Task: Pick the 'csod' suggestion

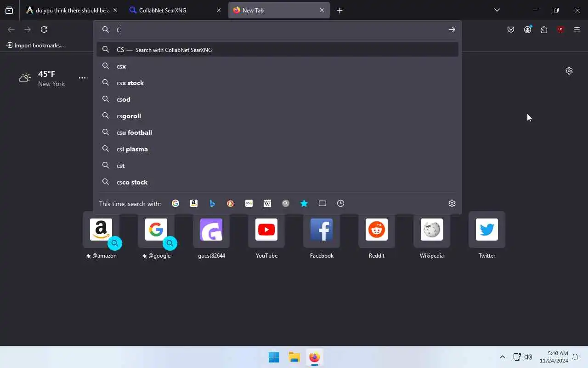Action: tap(277, 99)
